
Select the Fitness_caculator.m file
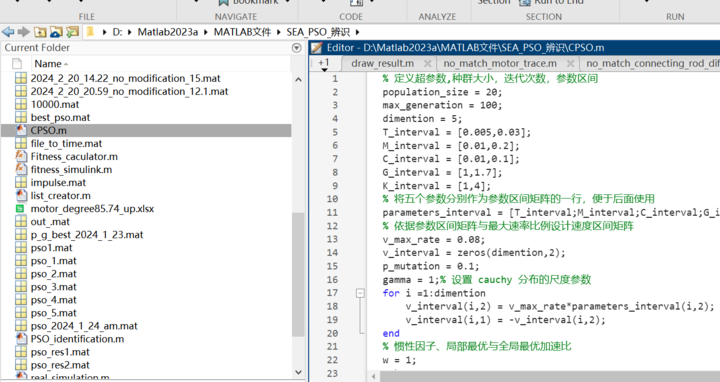pos(74,157)
